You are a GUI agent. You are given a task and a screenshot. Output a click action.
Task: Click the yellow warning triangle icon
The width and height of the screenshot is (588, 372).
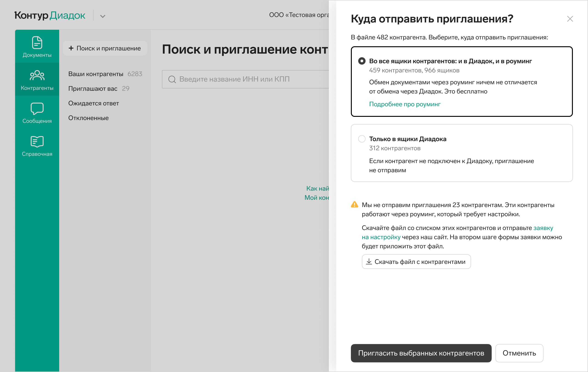click(354, 205)
